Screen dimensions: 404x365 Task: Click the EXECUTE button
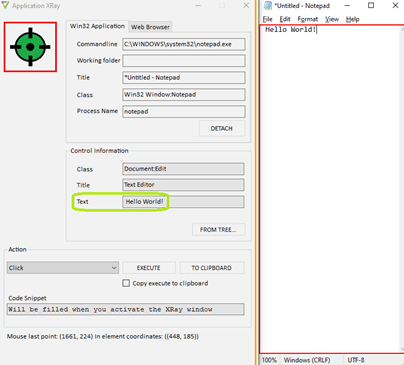point(149,268)
